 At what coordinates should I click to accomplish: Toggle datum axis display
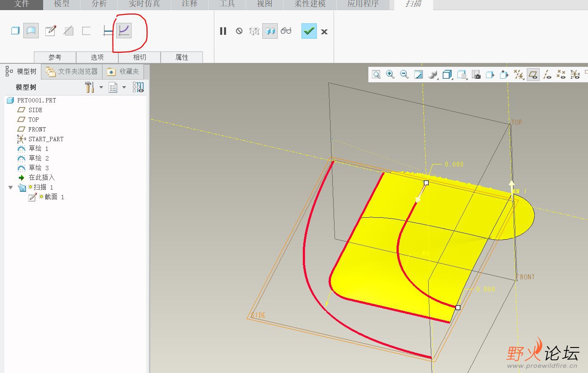pyautogui.click(x=547, y=75)
